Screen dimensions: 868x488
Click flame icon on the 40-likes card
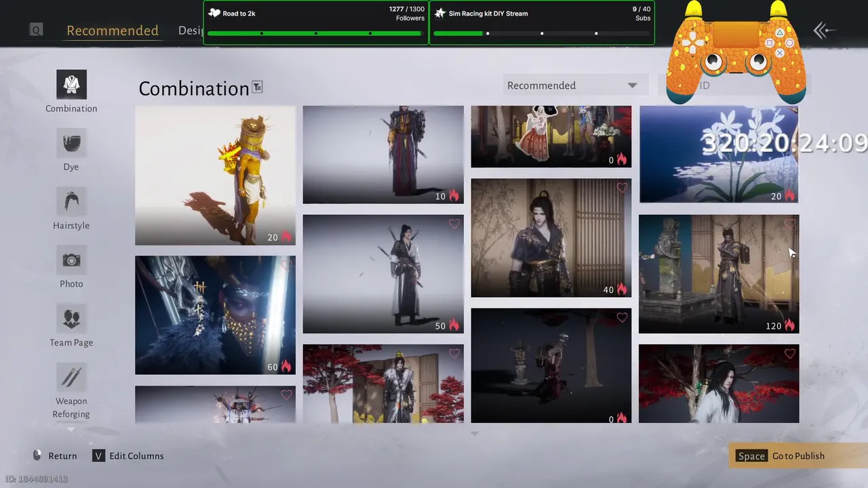[x=622, y=289]
